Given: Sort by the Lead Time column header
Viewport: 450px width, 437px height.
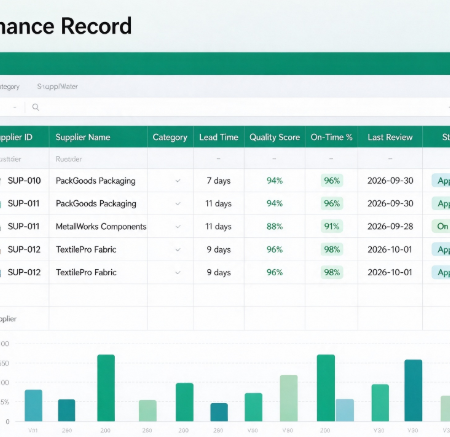Looking at the screenshot, I should coord(219,137).
